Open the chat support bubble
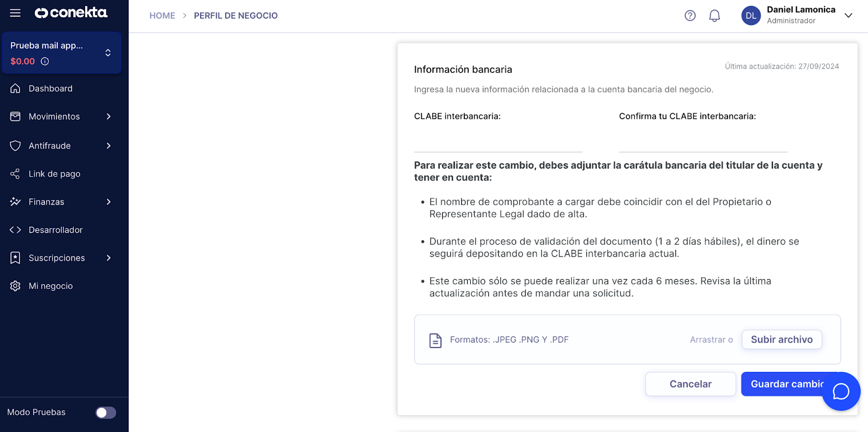 point(841,391)
